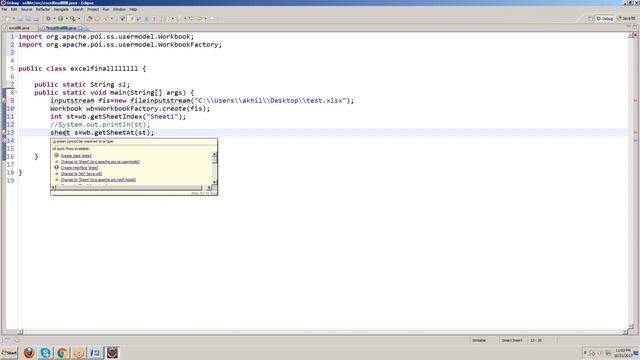
Task: Open the Run configurations dropdown arrow
Action: point(67,18)
